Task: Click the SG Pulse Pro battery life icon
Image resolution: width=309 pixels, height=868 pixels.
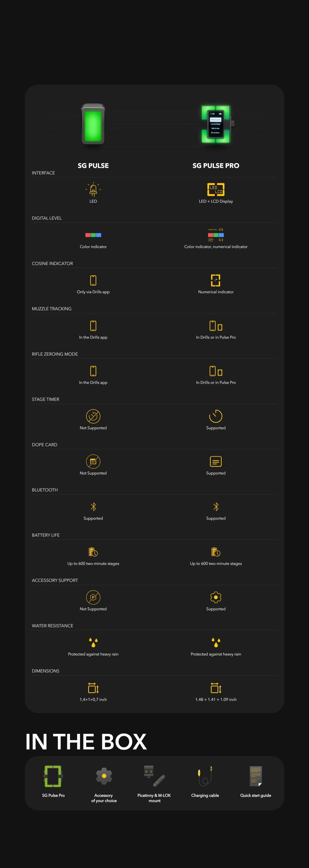Action: (x=216, y=552)
